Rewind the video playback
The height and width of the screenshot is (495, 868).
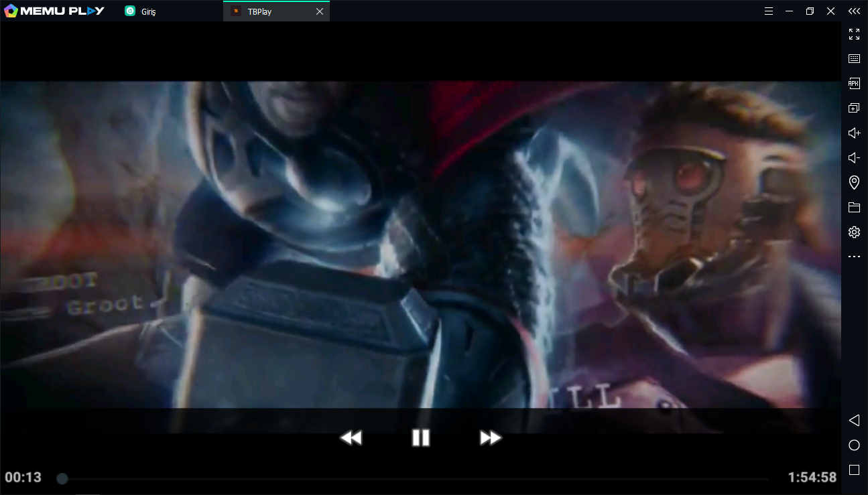[351, 438]
